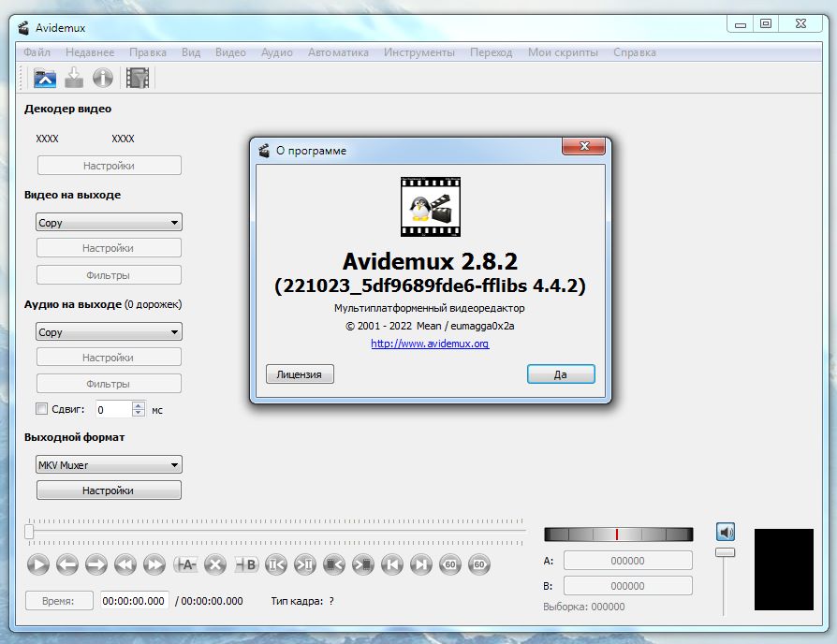Show file information with the info icon
Image resolution: width=837 pixels, height=644 pixels.
tap(102, 78)
